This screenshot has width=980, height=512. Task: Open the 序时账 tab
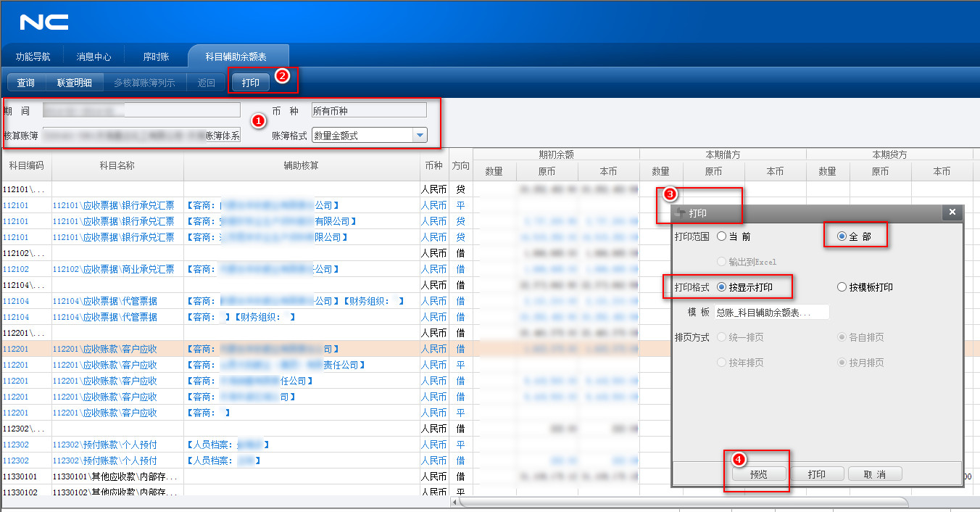point(155,57)
